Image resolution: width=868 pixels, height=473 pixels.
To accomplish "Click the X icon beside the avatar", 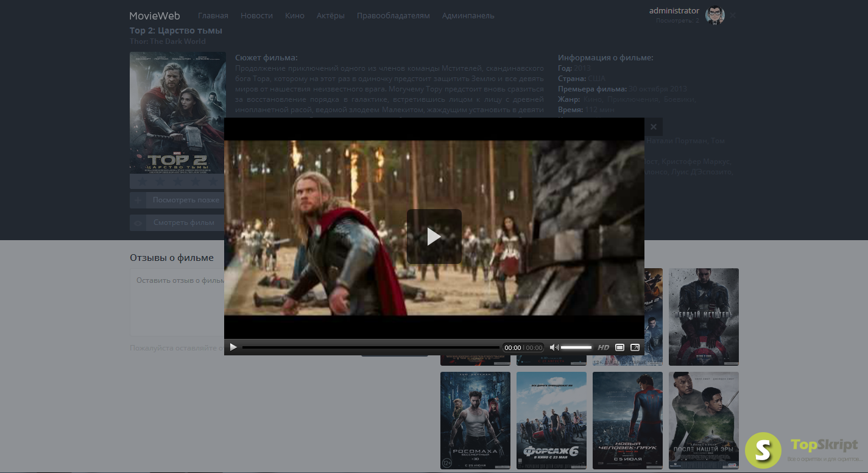I will pyautogui.click(x=733, y=15).
